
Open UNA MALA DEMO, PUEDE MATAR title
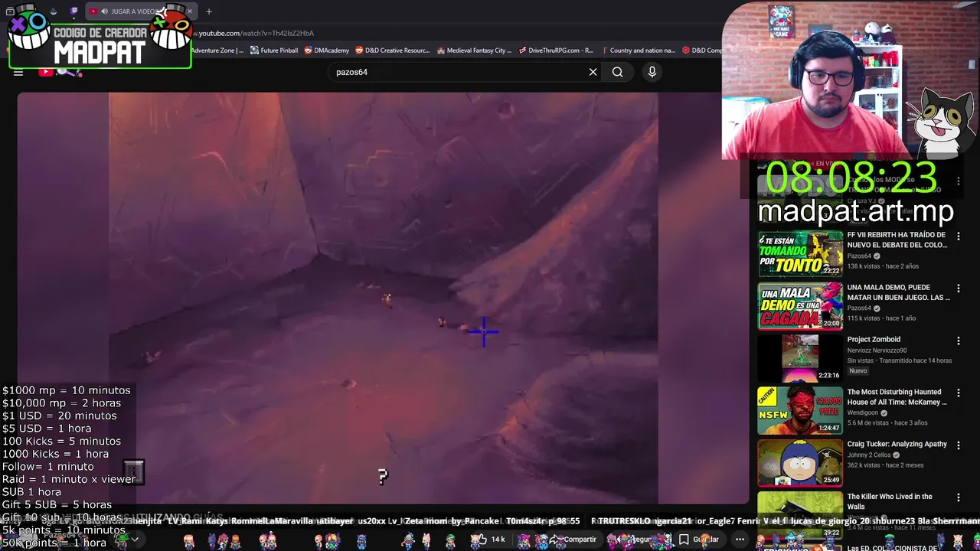pos(898,292)
